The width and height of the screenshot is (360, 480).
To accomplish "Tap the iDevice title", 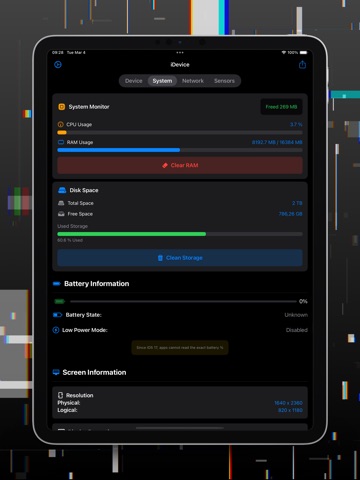I will coord(180,65).
